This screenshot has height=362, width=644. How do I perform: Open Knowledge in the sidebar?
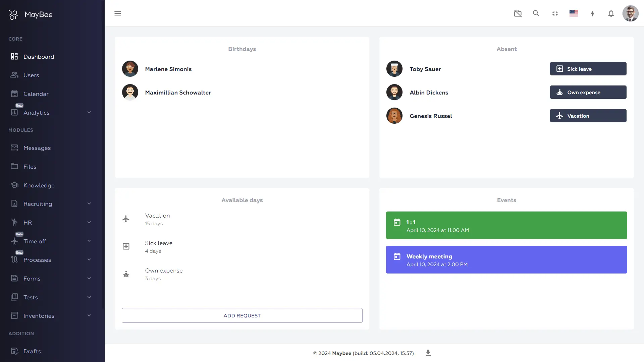(x=39, y=185)
